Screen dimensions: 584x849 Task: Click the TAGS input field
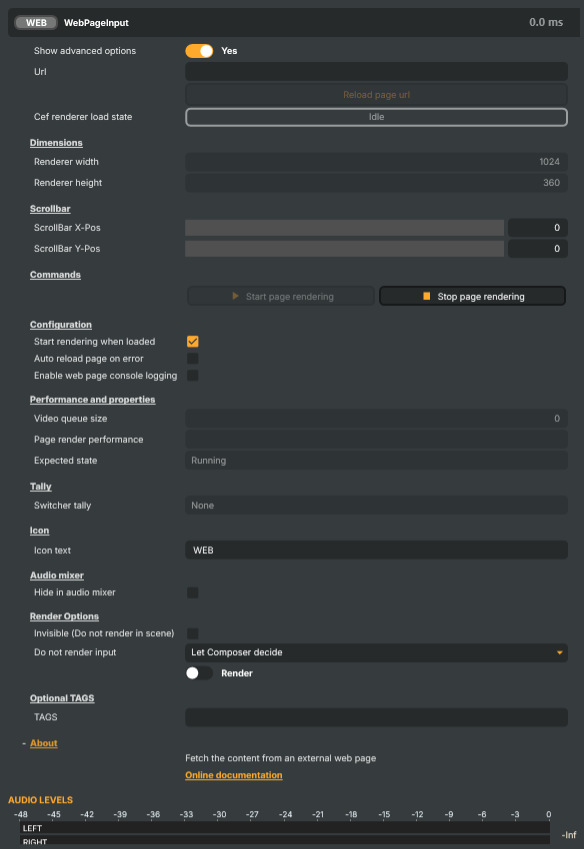pyautogui.click(x=376, y=717)
